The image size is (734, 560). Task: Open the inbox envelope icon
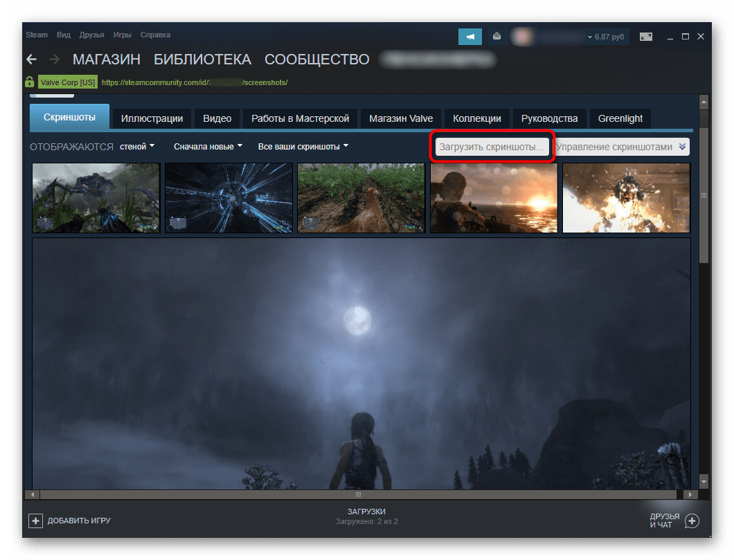496,36
